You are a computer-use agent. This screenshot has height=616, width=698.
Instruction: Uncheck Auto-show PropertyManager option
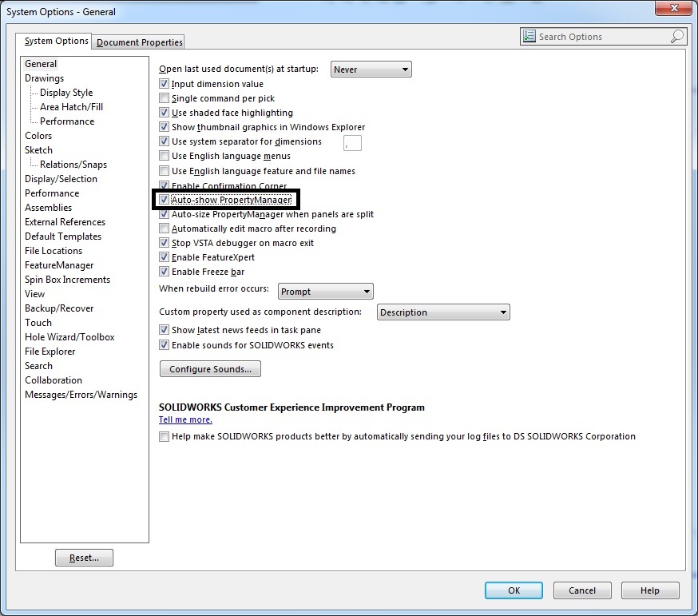pos(165,200)
